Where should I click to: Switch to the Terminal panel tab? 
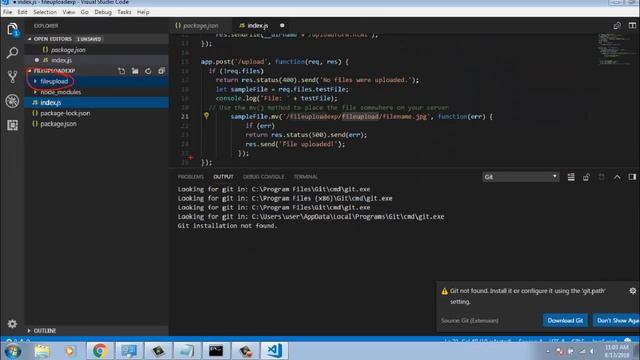click(305, 177)
